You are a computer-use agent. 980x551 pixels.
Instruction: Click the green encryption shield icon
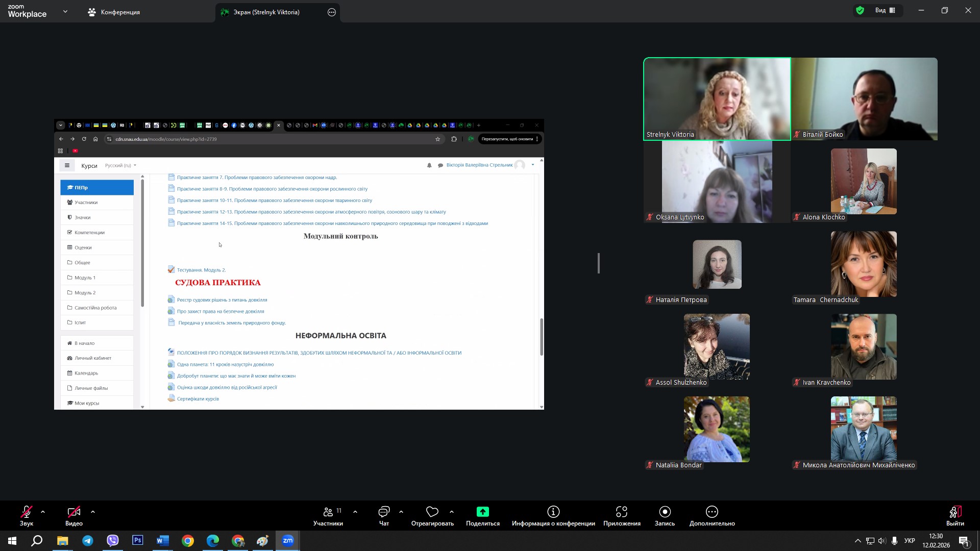click(x=860, y=10)
